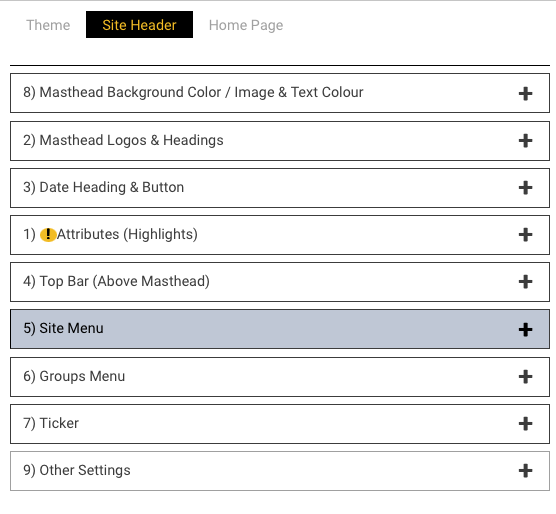
Task: Click yellow warning icon beside Attributes
Action: [48, 235]
